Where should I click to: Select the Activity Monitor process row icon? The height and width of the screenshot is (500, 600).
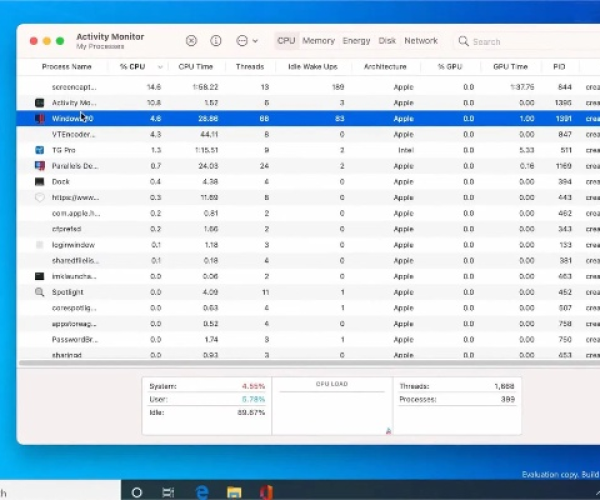pyautogui.click(x=40, y=103)
